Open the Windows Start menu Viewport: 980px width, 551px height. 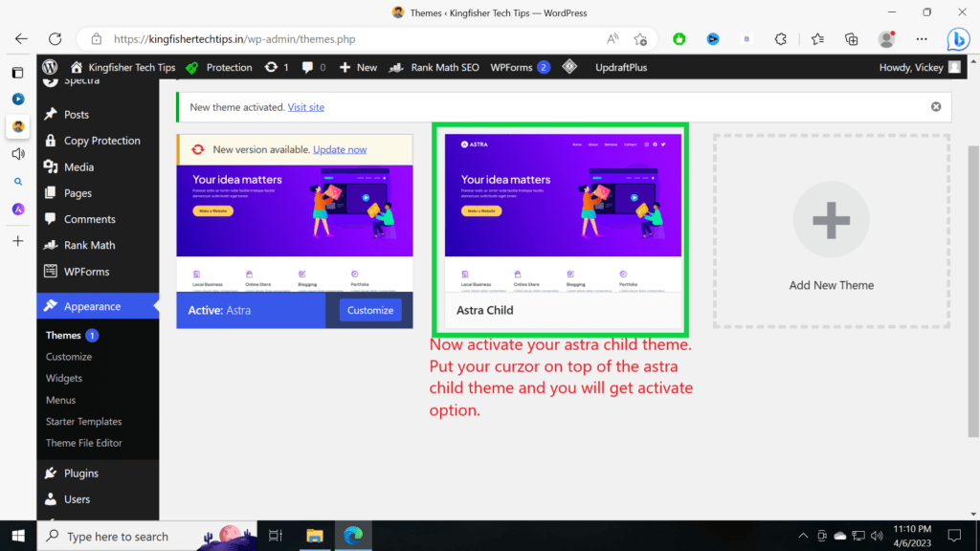tap(18, 536)
